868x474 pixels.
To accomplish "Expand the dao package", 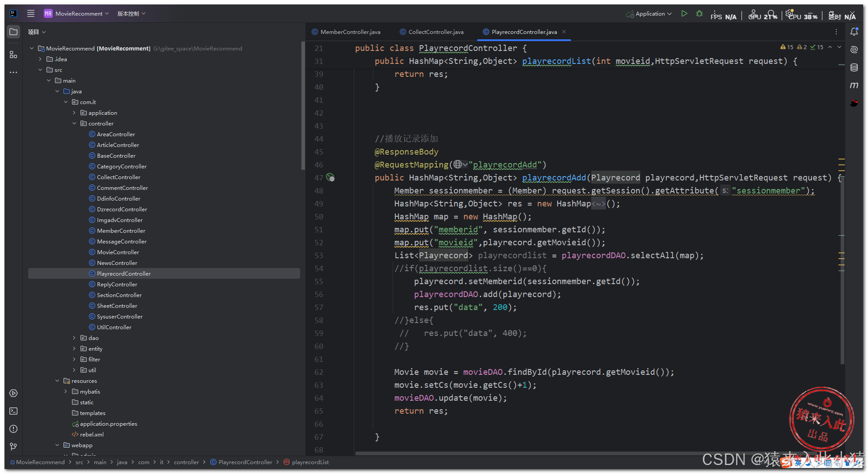I will pos(74,338).
